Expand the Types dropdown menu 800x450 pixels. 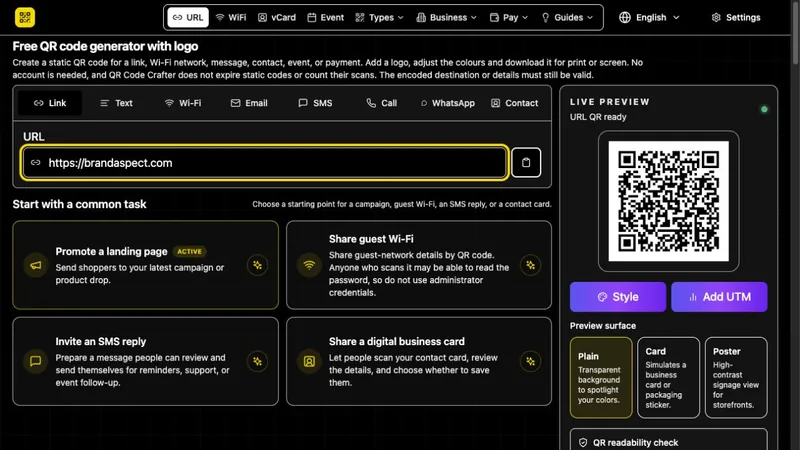tap(379, 17)
